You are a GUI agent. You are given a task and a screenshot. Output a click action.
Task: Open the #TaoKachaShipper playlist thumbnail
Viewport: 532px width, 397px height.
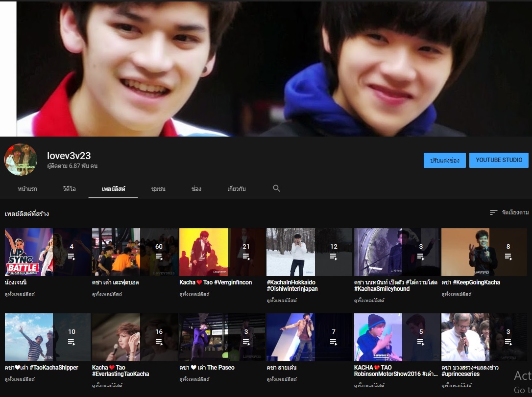(x=48, y=337)
